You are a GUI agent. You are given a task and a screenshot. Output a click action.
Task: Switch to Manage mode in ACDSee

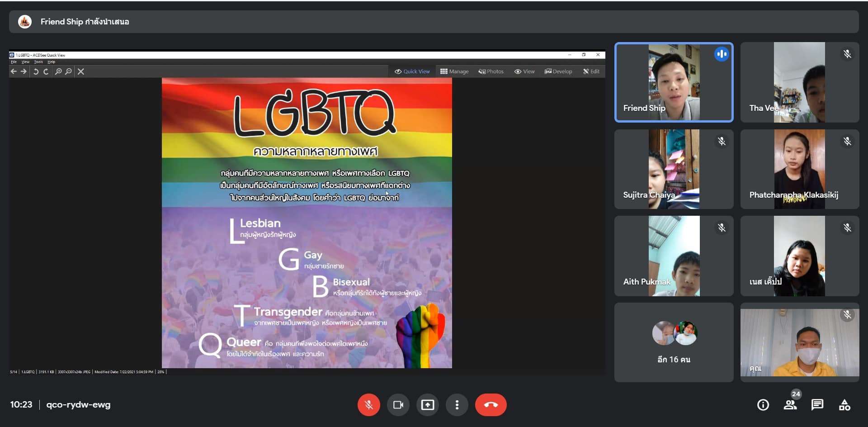pyautogui.click(x=454, y=71)
